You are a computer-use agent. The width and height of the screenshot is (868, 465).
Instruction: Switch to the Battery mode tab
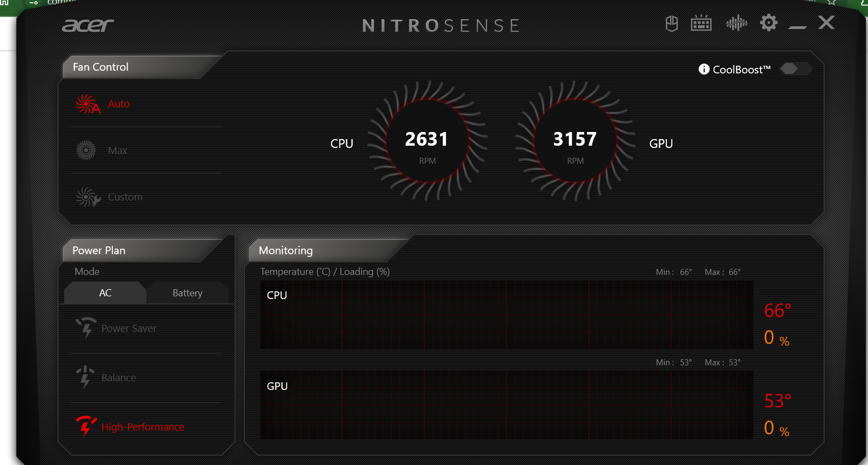coord(187,293)
